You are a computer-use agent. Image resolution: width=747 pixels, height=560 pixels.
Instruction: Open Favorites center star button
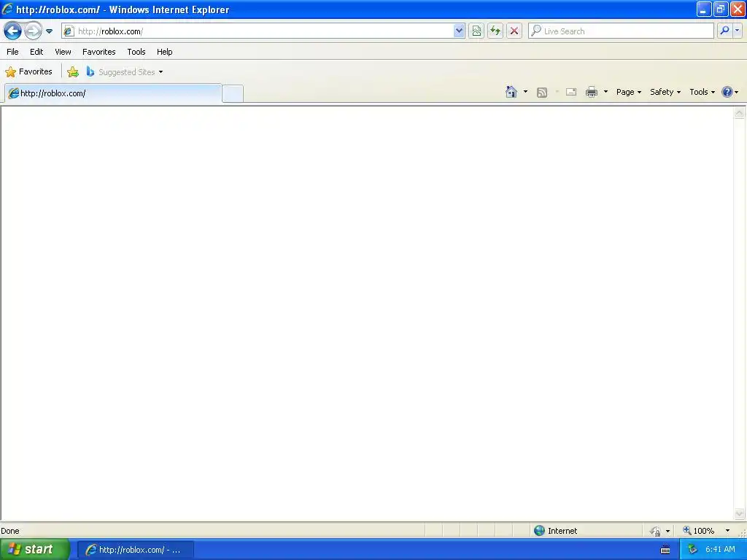28,72
